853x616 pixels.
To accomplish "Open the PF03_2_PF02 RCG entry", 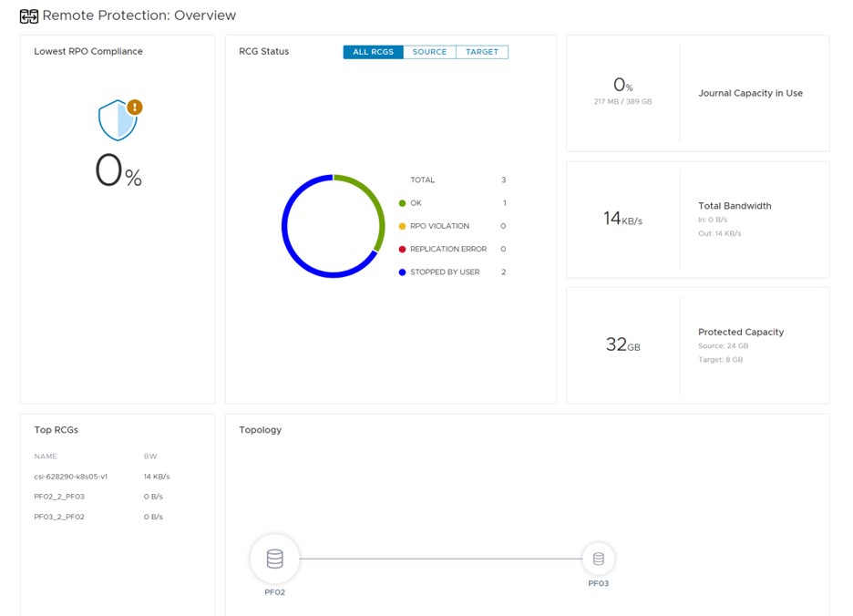I will 59,517.
